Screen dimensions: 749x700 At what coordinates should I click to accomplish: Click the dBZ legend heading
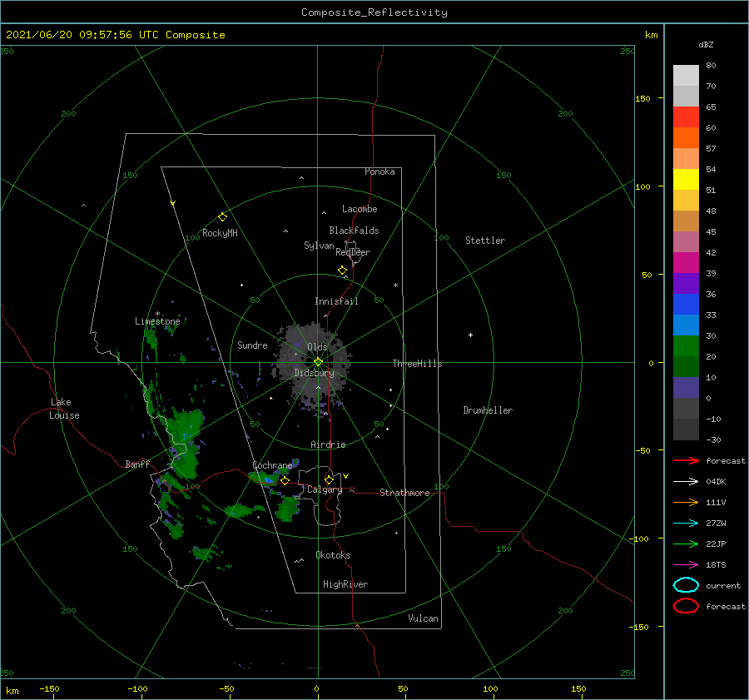pyautogui.click(x=706, y=44)
